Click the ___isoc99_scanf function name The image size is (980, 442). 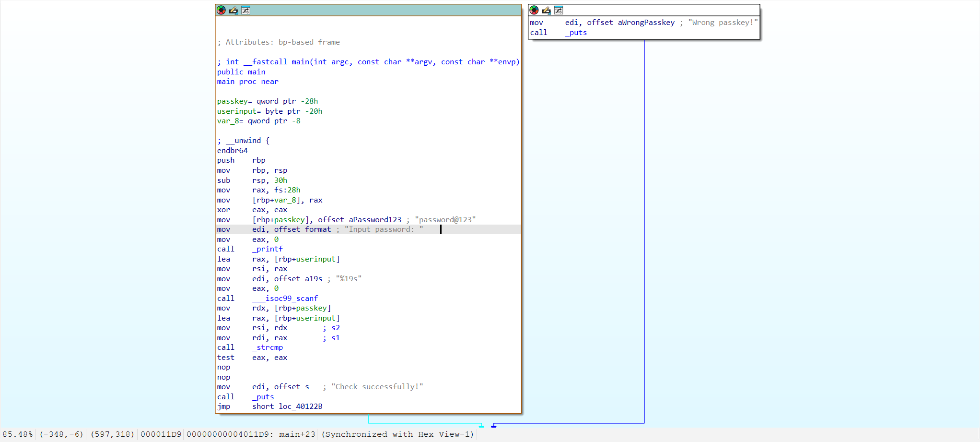tap(285, 299)
